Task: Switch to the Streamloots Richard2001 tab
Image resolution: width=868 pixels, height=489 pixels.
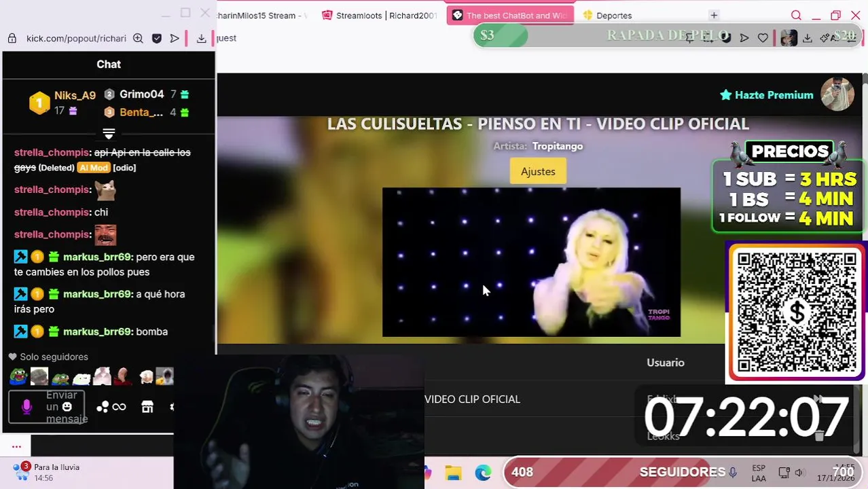Action: pos(380,15)
